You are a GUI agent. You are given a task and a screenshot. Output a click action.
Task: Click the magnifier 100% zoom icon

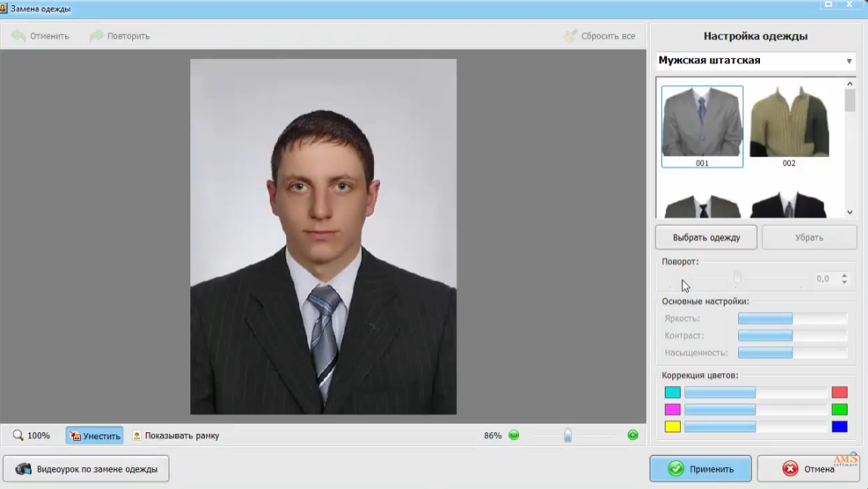pyautogui.click(x=18, y=435)
